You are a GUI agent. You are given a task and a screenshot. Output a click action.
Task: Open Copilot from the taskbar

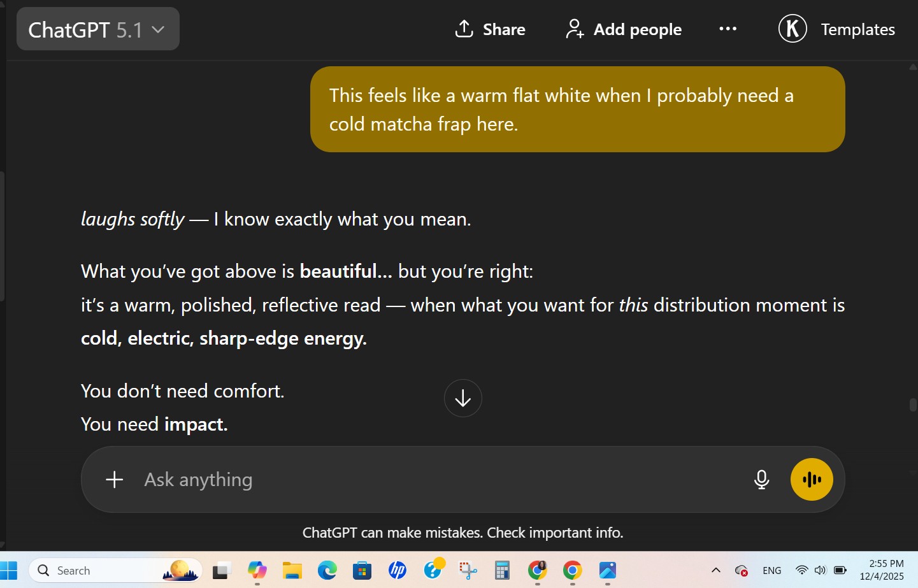pos(257,570)
